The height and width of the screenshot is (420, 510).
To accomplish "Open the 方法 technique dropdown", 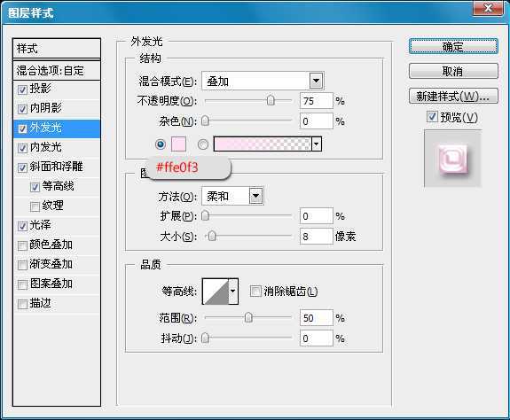I will coord(256,196).
